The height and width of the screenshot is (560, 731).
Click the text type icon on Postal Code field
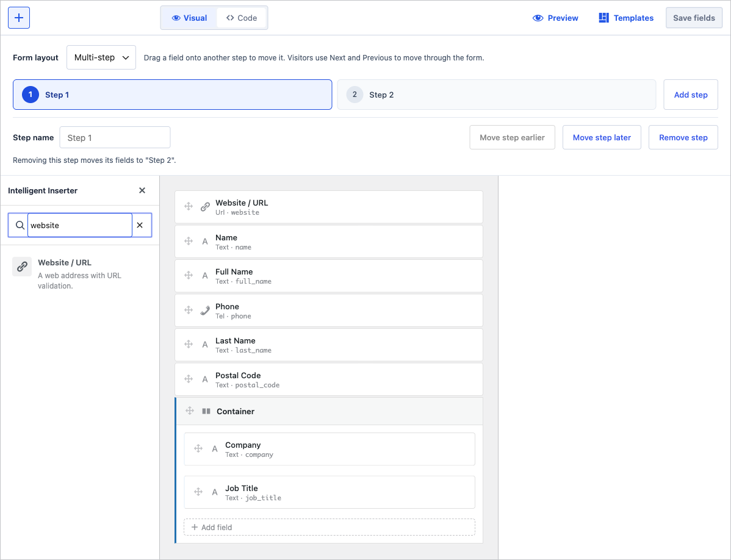coord(204,379)
